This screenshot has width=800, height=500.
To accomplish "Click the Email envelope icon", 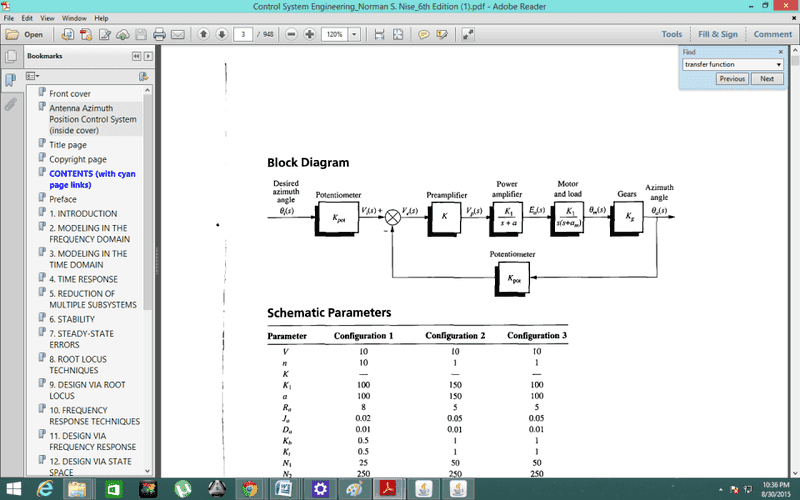I will point(178,34).
